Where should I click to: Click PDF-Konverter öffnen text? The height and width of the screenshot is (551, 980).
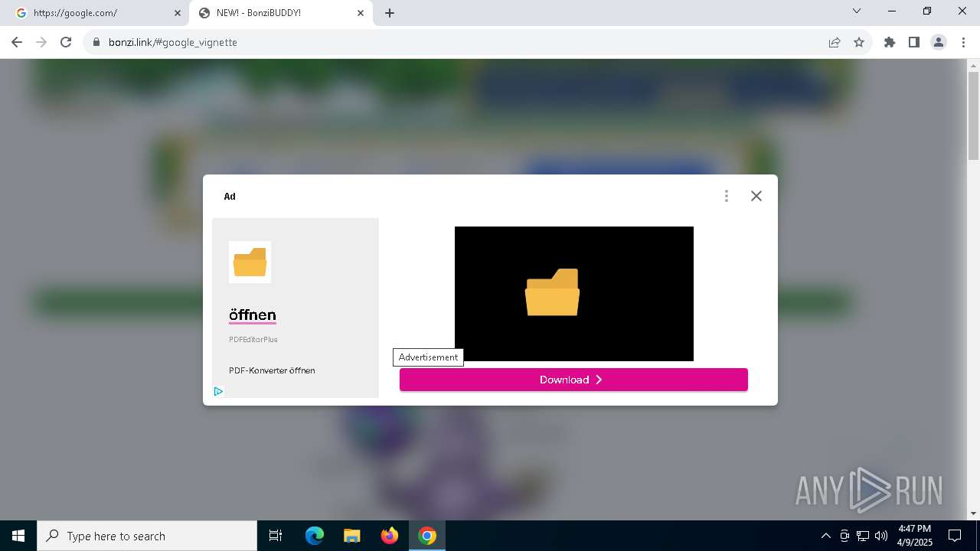[272, 370]
